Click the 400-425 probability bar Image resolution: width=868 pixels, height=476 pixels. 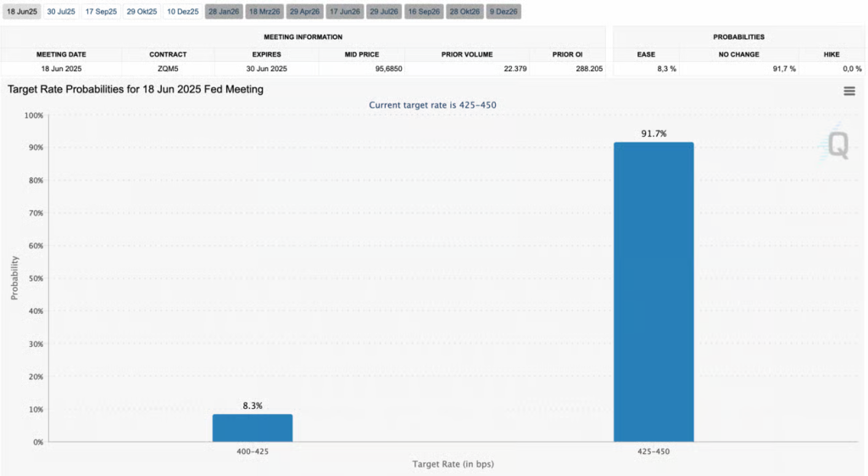pyautogui.click(x=253, y=428)
